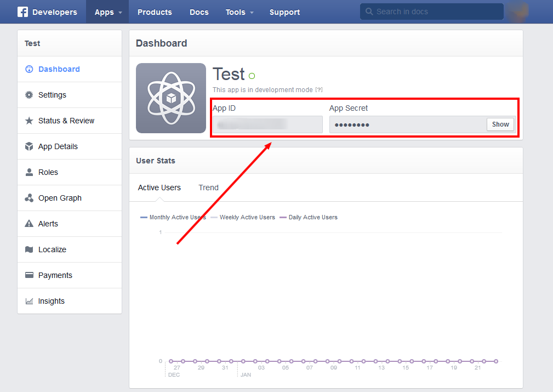Click the Settings gear icon
Viewport: 553px width, 392px height.
(x=30, y=95)
